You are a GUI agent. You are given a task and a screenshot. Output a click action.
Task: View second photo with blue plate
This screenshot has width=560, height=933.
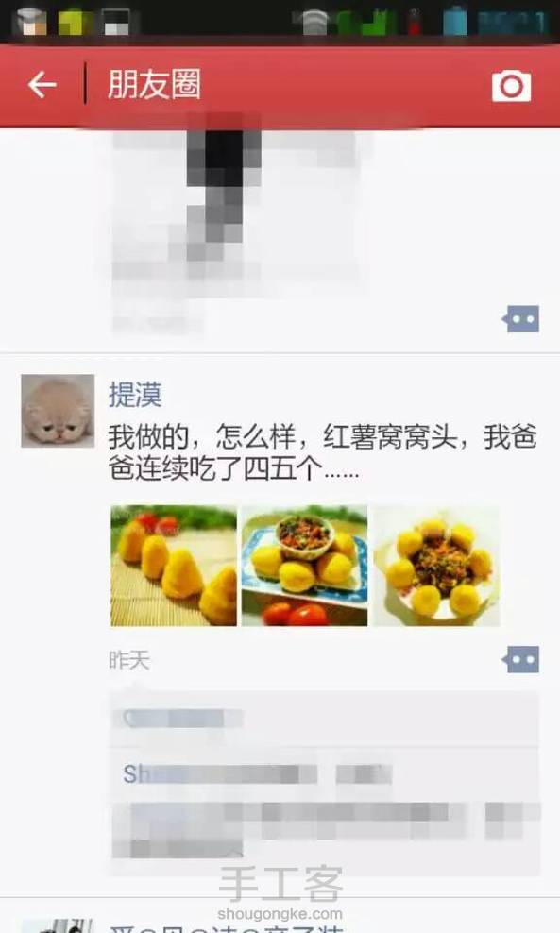pos(304,566)
